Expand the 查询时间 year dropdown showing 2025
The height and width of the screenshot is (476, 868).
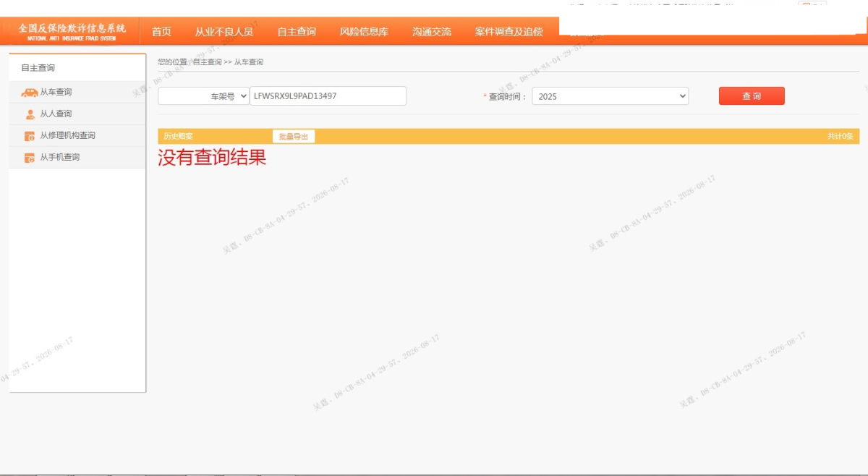click(610, 96)
